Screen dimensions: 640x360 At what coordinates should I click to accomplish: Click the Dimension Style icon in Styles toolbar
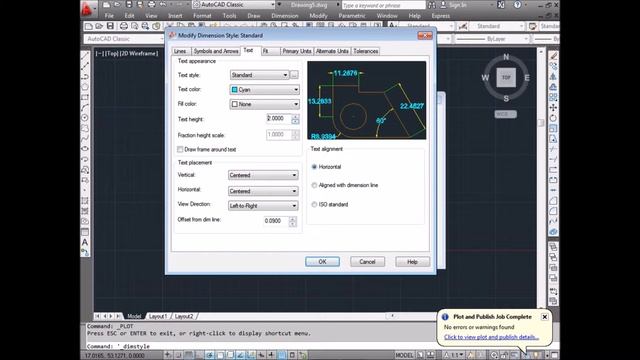(462, 27)
